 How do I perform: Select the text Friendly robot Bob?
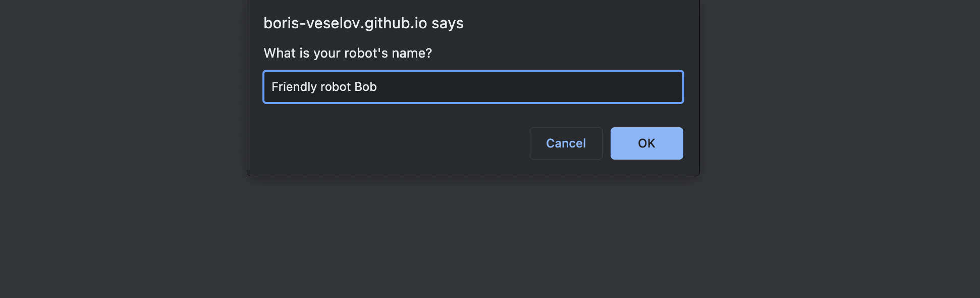(x=323, y=87)
